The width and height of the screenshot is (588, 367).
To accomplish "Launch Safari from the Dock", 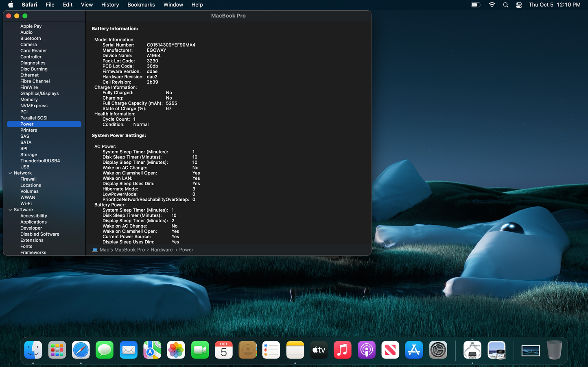I will 81,350.
